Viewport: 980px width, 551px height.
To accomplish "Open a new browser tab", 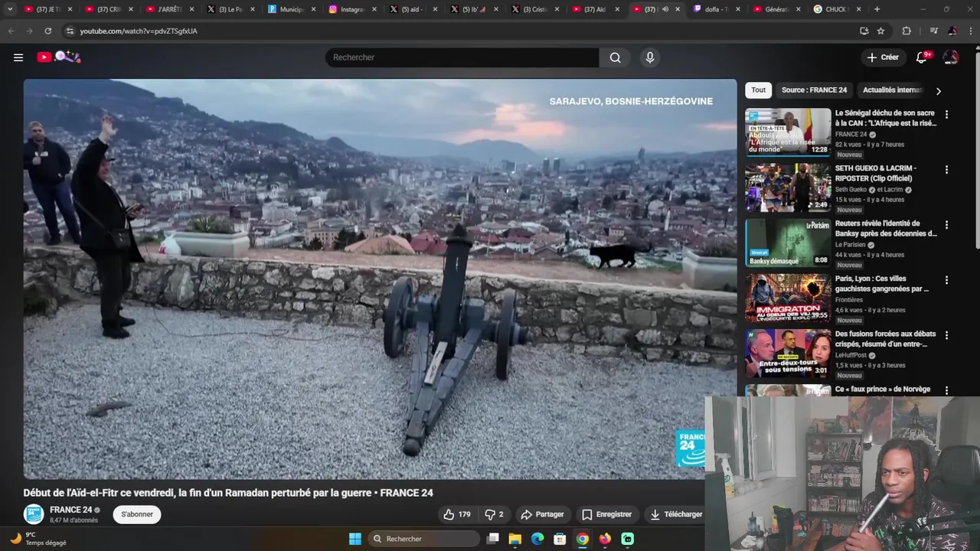I will [877, 9].
